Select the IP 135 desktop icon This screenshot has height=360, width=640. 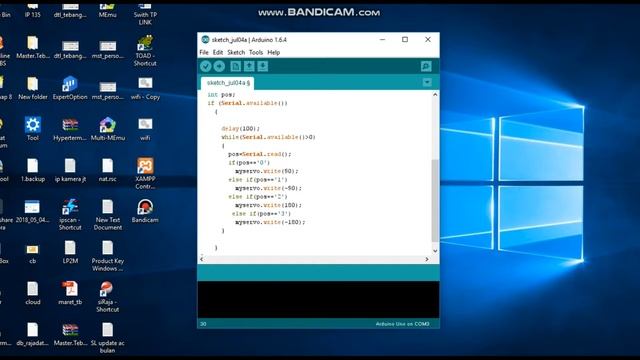[x=33, y=11]
